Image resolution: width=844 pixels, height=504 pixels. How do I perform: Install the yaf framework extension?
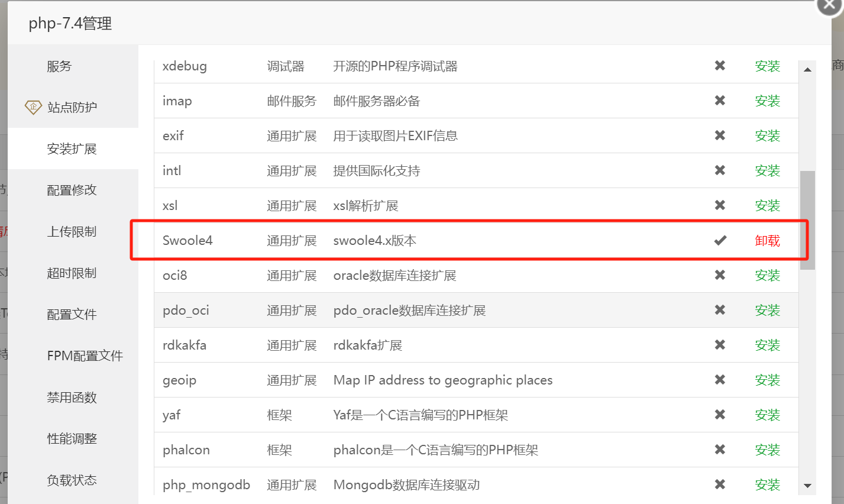coord(768,415)
